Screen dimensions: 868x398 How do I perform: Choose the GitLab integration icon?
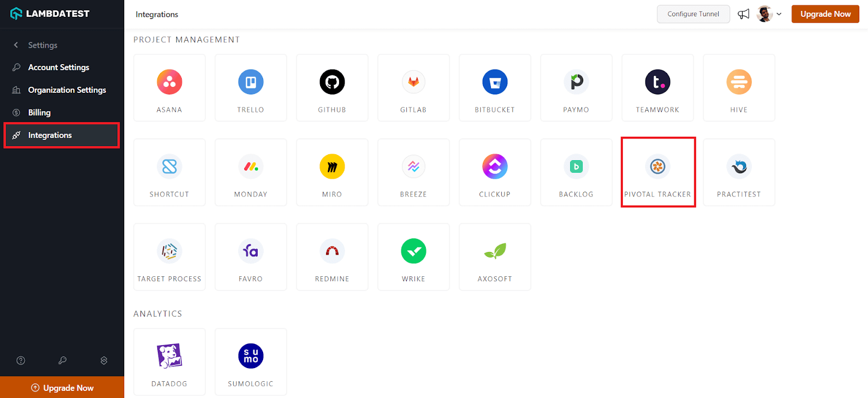pyautogui.click(x=413, y=82)
